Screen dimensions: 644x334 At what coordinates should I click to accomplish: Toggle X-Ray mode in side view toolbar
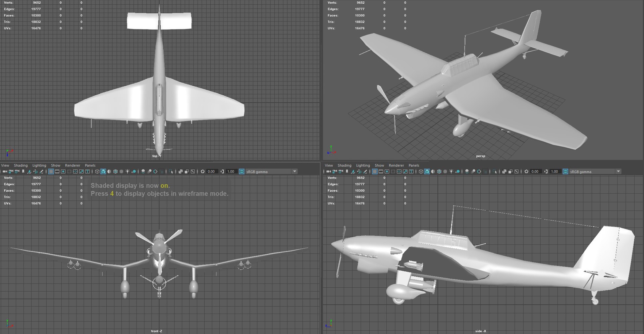[x=504, y=172]
